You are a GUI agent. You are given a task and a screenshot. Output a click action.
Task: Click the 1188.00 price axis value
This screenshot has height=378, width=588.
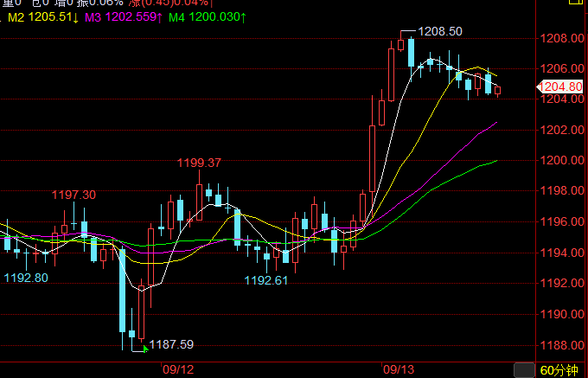pyautogui.click(x=562, y=345)
